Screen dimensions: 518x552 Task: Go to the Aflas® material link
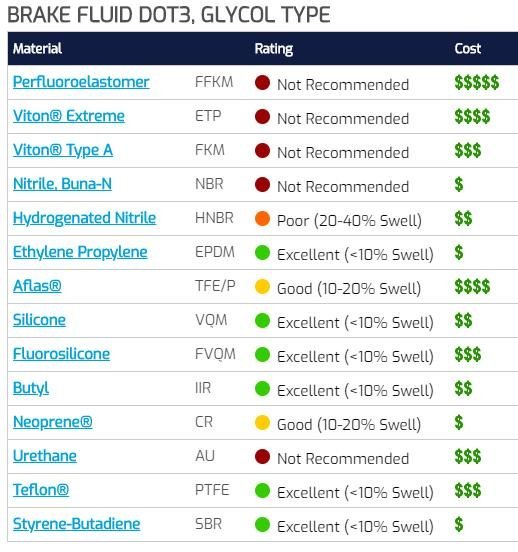click(x=37, y=286)
